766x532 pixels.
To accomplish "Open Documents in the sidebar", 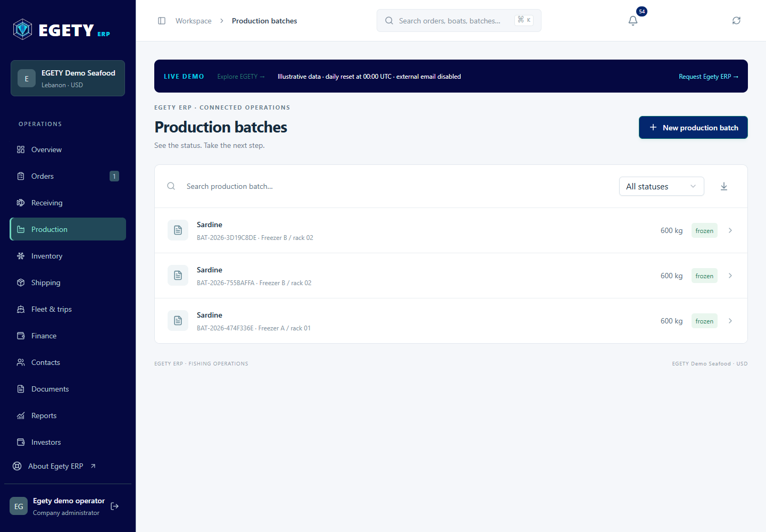I will [x=68, y=389].
